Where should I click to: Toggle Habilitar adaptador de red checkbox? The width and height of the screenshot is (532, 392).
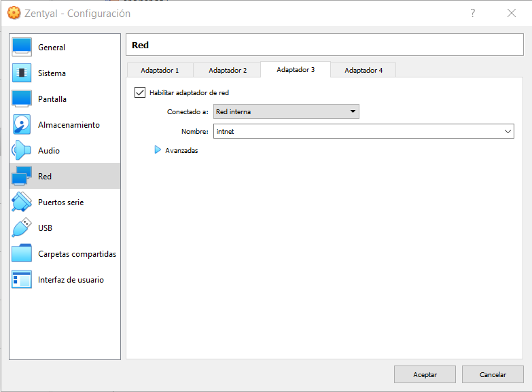point(140,92)
